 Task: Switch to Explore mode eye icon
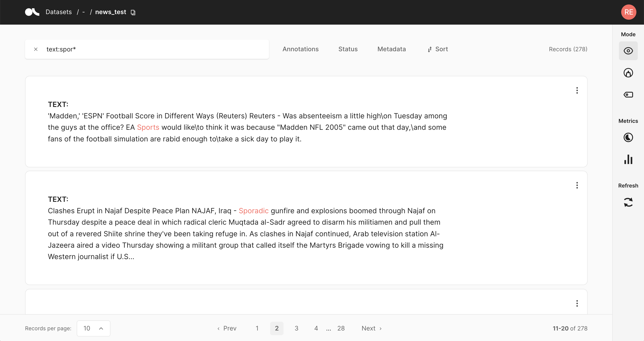[628, 51]
